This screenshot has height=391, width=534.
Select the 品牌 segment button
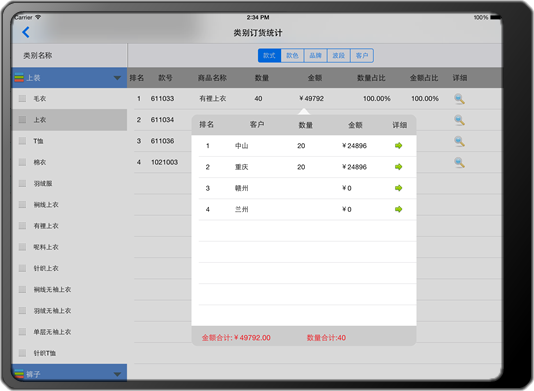(315, 56)
